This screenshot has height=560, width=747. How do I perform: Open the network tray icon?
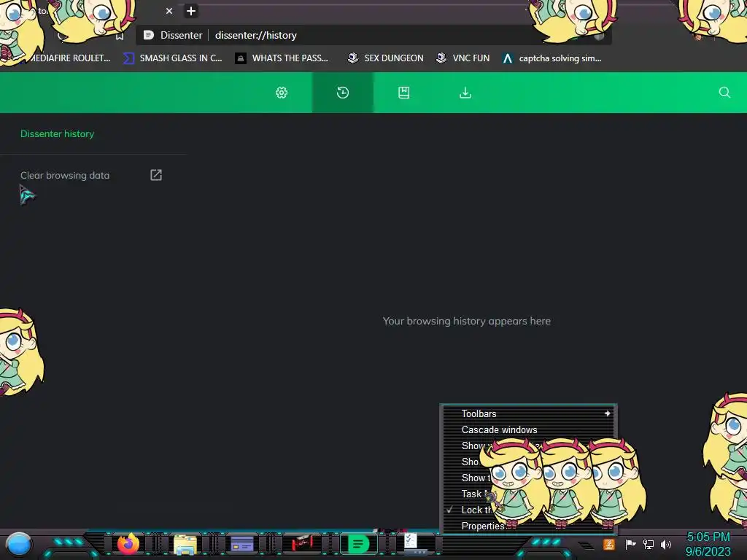pyautogui.click(x=649, y=544)
